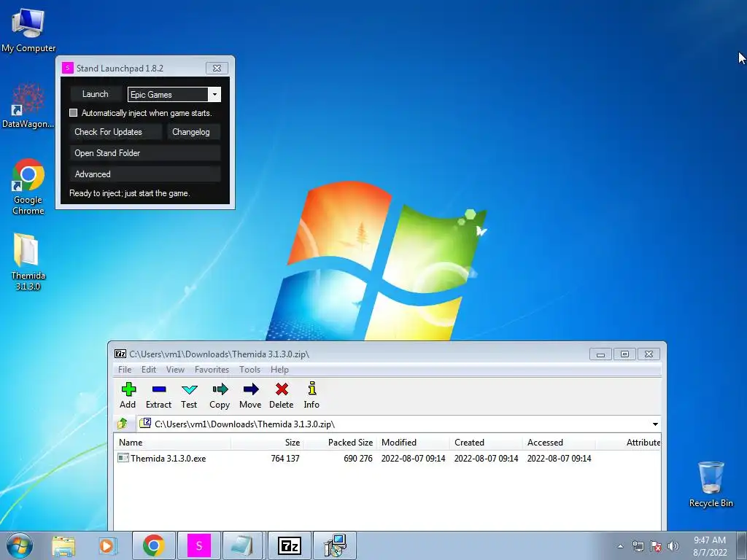Sort by Modified column header

(413, 443)
